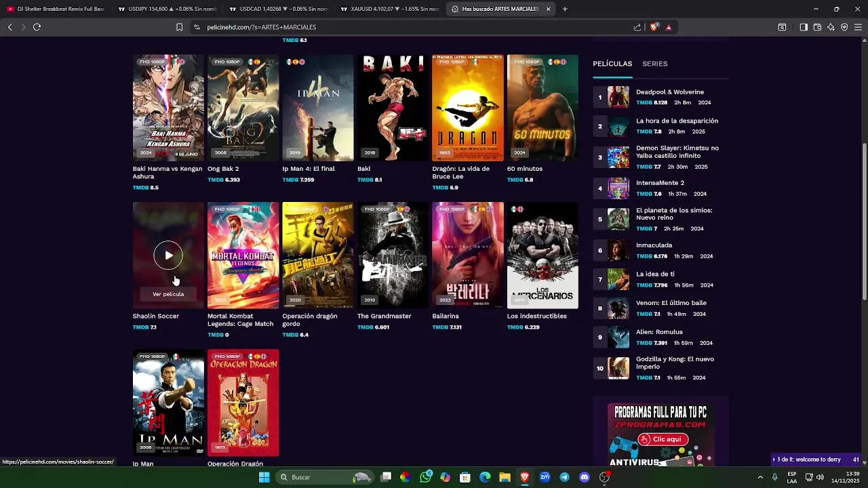Open Mortal Kombat Legends: Cage Match link

click(x=240, y=320)
